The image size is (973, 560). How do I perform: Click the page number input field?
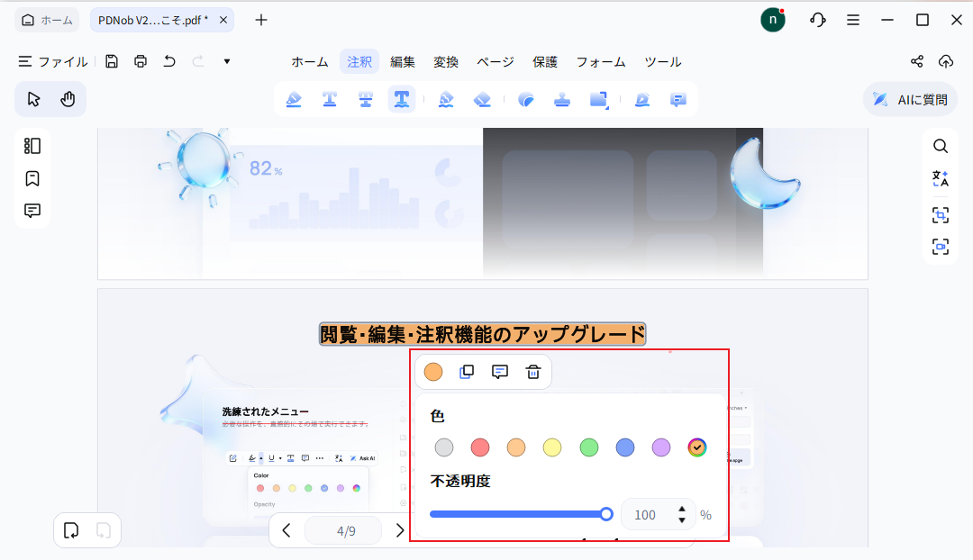click(344, 530)
